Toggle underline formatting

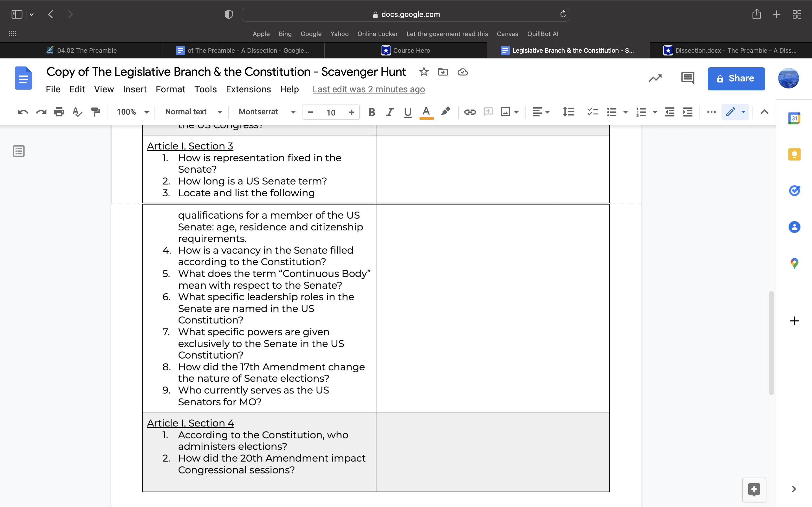point(407,112)
